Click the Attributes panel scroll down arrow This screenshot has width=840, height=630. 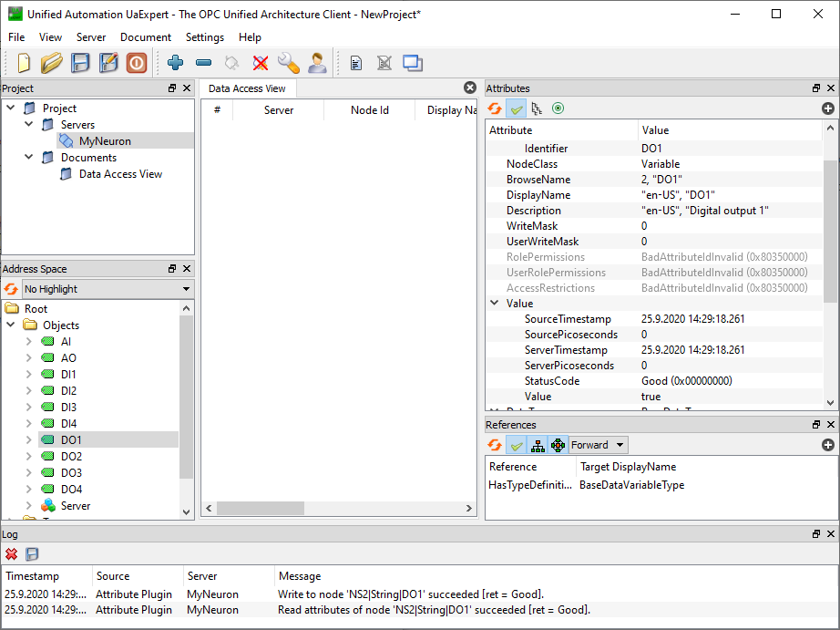pyautogui.click(x=830, y=403)
